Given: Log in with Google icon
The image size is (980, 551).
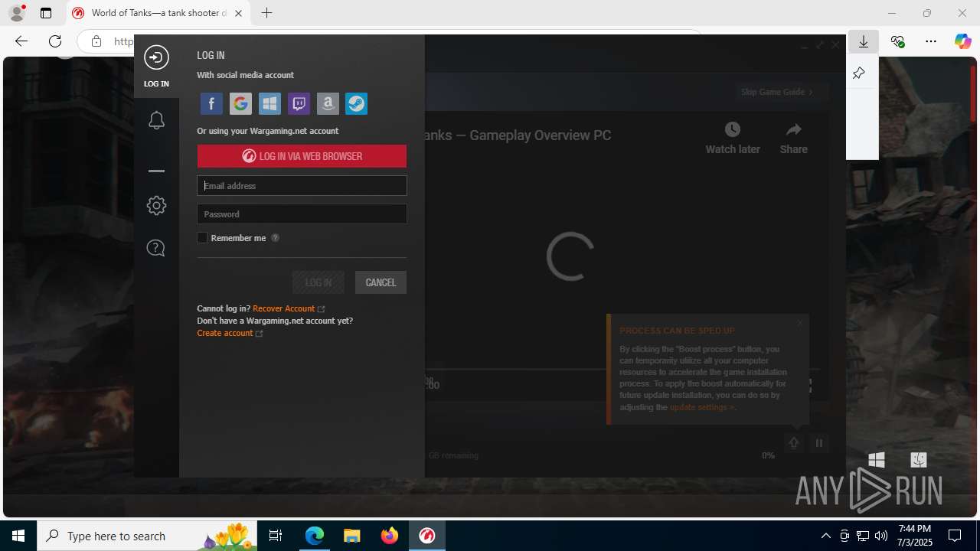Looking at the screenshot, I should click(240, 103).
